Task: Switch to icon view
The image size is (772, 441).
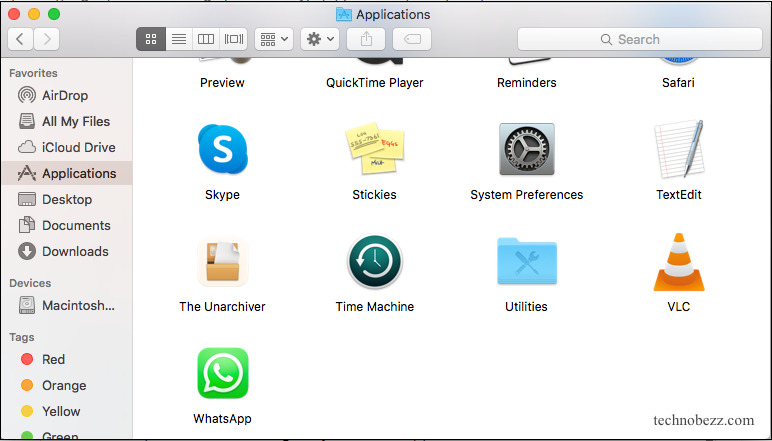Action: point(151,39)
